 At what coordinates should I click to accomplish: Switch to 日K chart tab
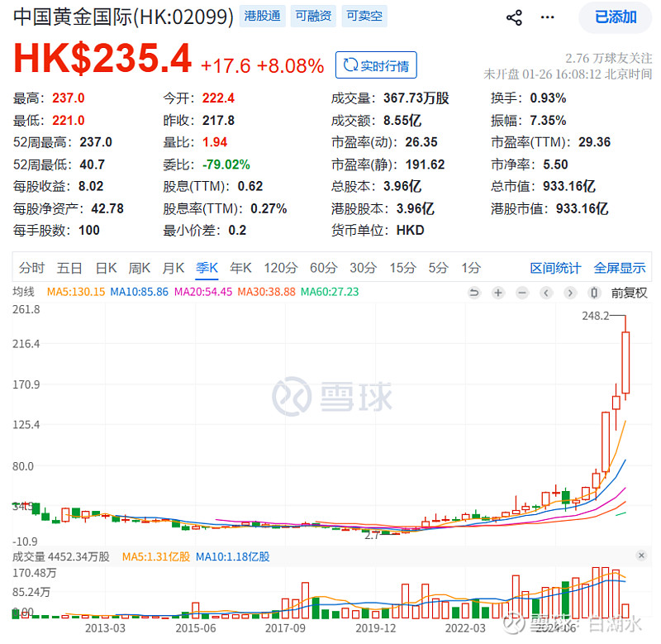click(x=106, y=268)
